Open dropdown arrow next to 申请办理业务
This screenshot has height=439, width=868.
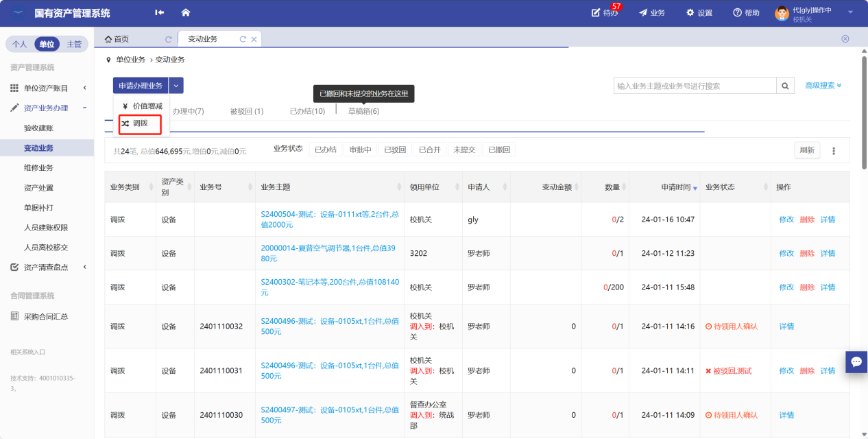point(176,86)
